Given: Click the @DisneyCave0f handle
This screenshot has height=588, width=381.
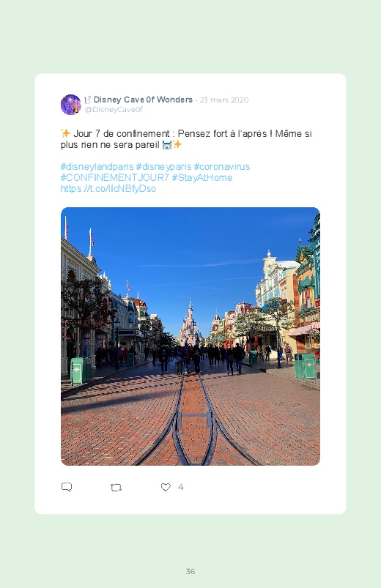Looking at the screenshot, I should point(114,110).
